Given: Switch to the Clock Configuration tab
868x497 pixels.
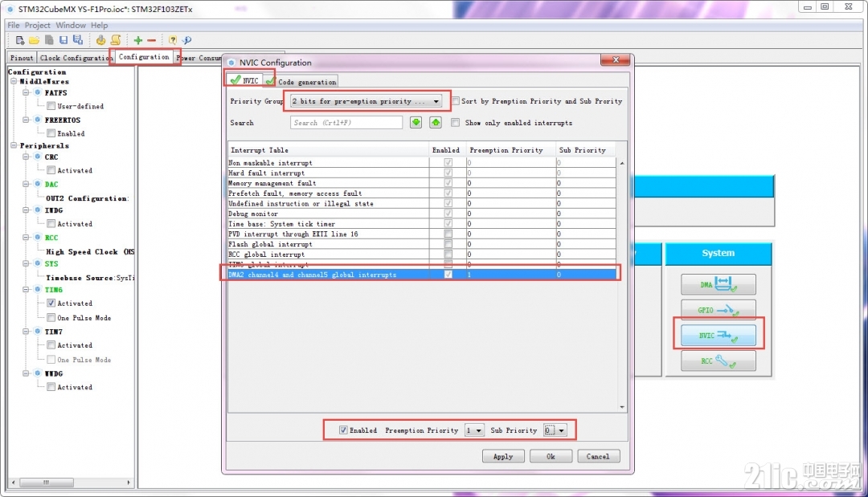Looking at the screenshot, I should point(76,58).
